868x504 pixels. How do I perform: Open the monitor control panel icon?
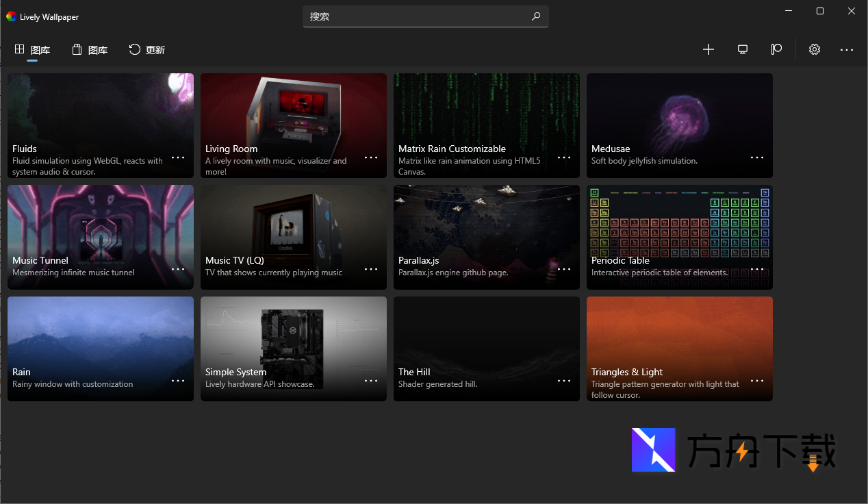(743, 49)
